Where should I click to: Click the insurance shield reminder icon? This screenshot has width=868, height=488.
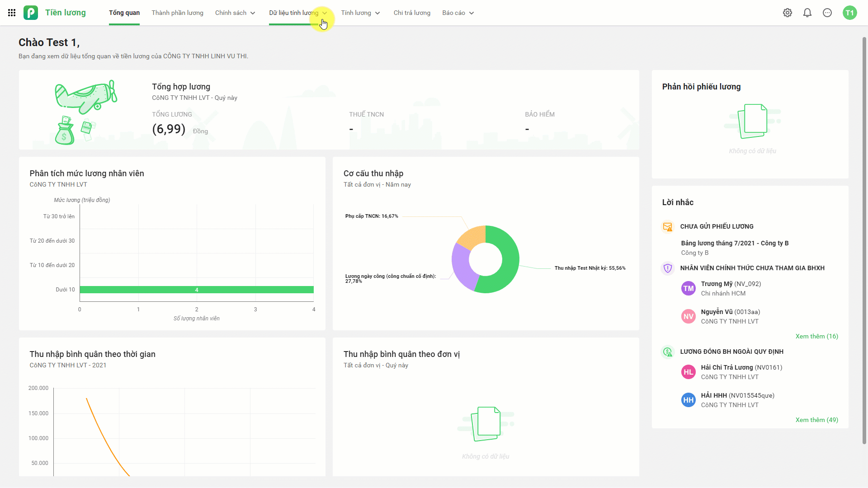[668, 268]
